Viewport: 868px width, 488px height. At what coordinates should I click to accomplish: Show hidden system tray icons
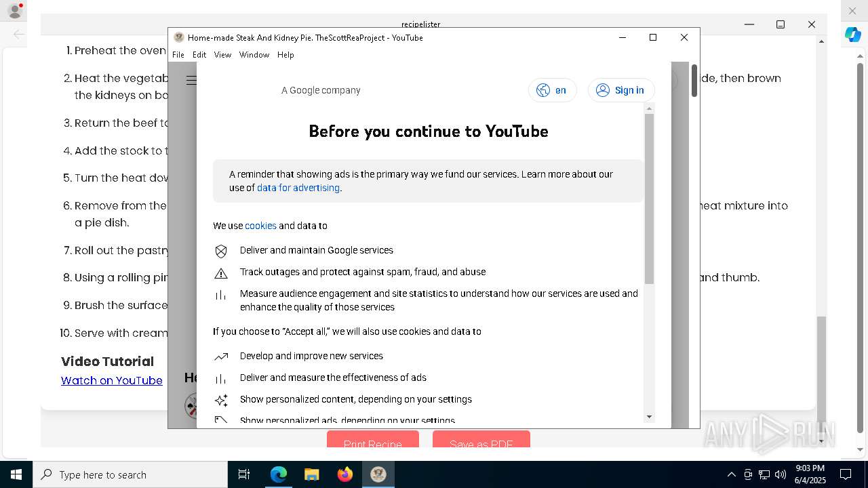pyautogui.click(x=731, y=474)
